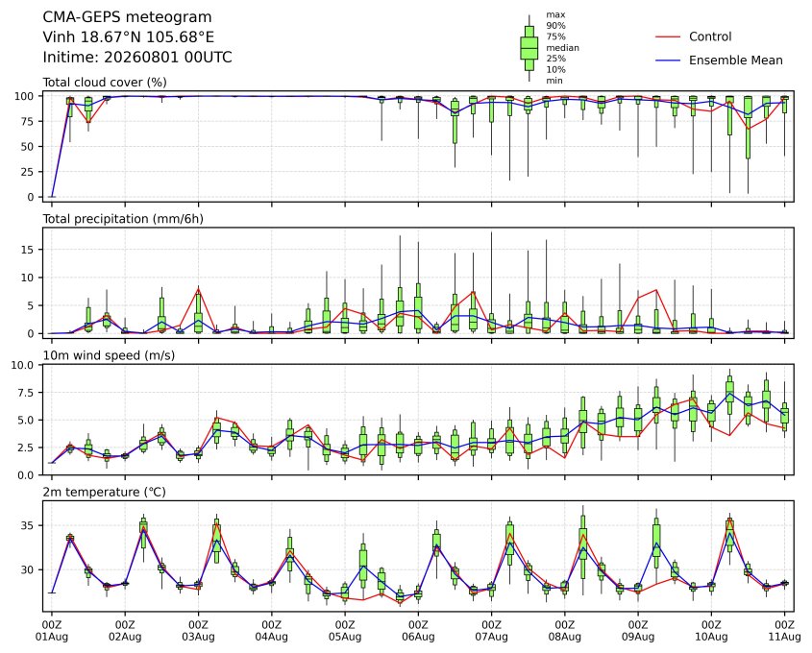812x653 pixels.
Task: Click the 2m temperature panel title
Action: pos(104,492)
